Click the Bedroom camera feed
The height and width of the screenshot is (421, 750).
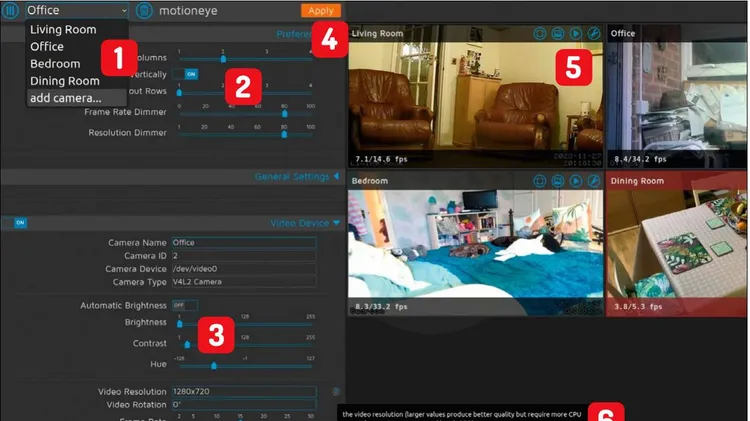click(475, 244)
